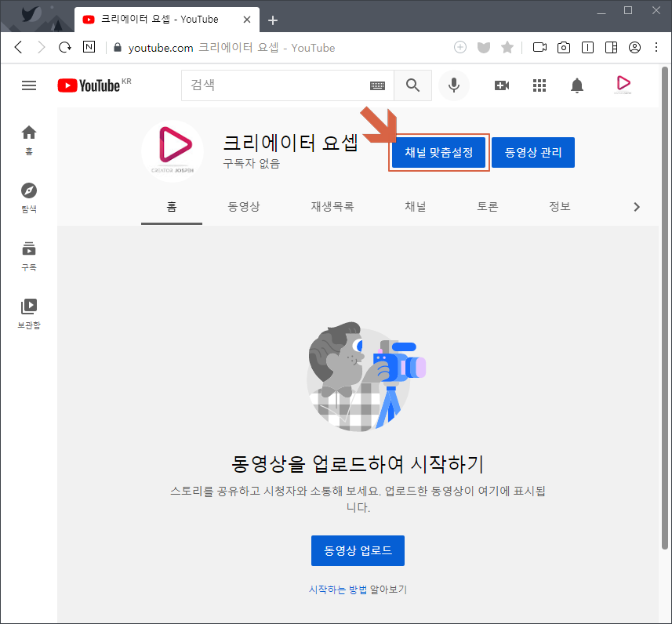Toggle the browser side panel icon
Viewport: 672px width, 624px height.
[611, 47]
